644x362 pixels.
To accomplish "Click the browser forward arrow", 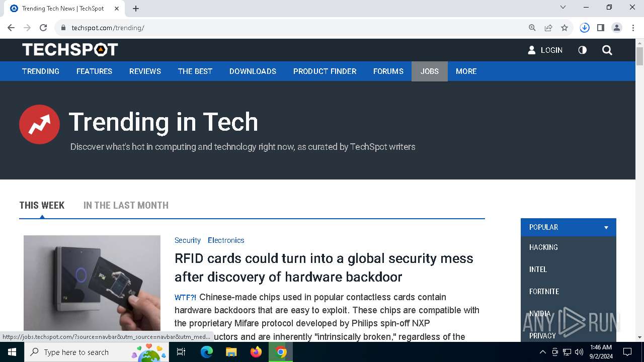I will [27, 28].
